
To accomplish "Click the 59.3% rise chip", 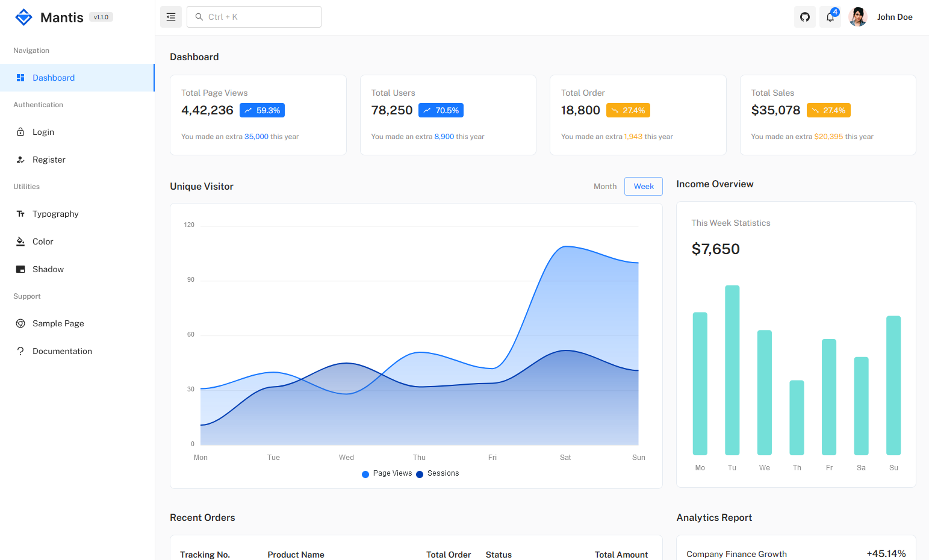I will 262,110.
